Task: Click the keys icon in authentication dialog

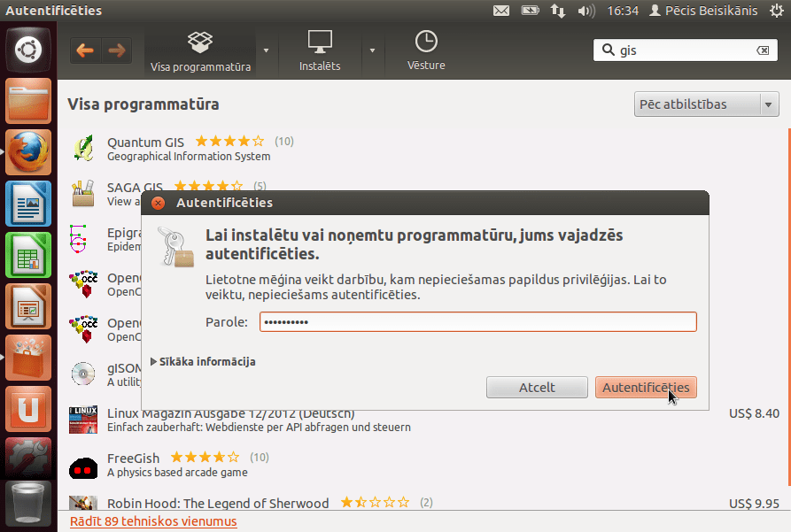Action: click(x=175, y=247)
